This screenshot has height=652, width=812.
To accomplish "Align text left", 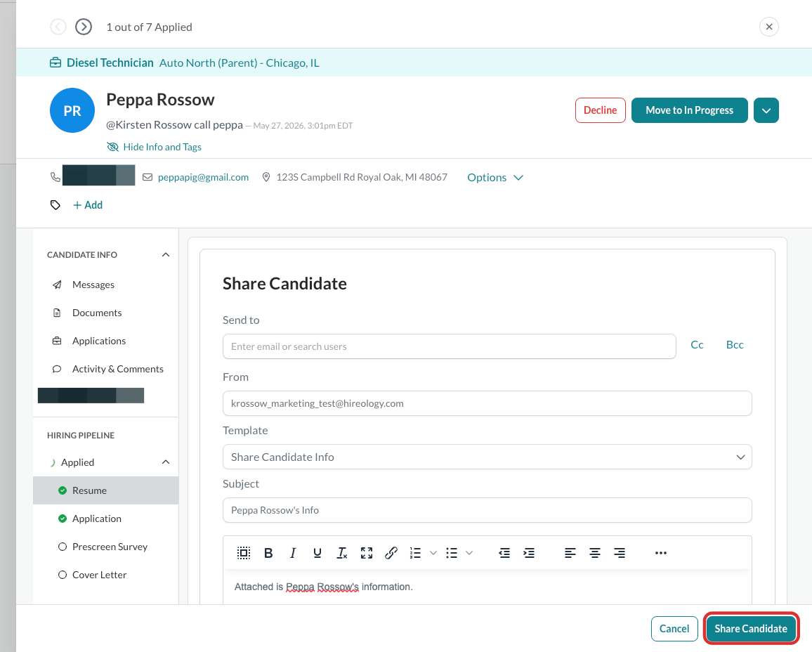I will (570, 553).
